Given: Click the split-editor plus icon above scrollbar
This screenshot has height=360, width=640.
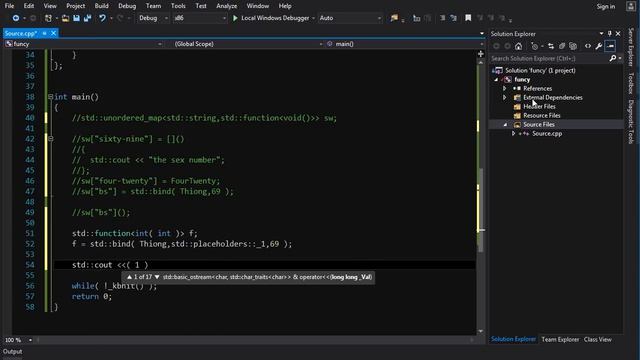Looking at the screenshot, I should [x=480, y=54].
